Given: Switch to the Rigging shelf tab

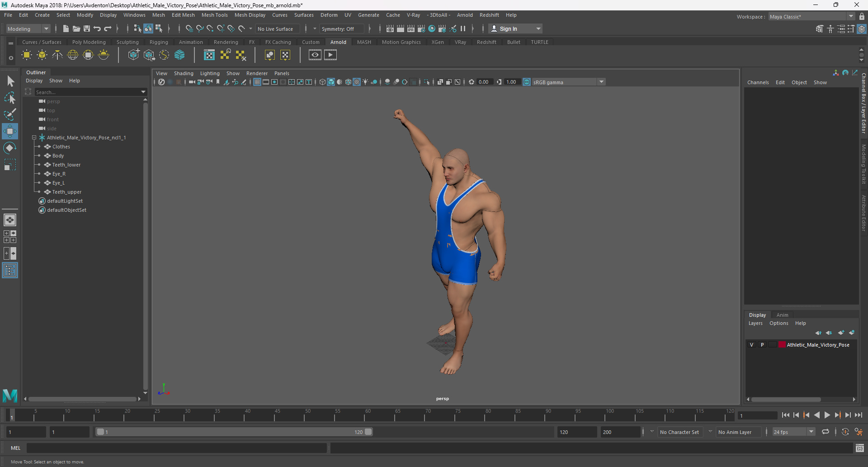Looking at the screenshot, I should click(159, 42).
